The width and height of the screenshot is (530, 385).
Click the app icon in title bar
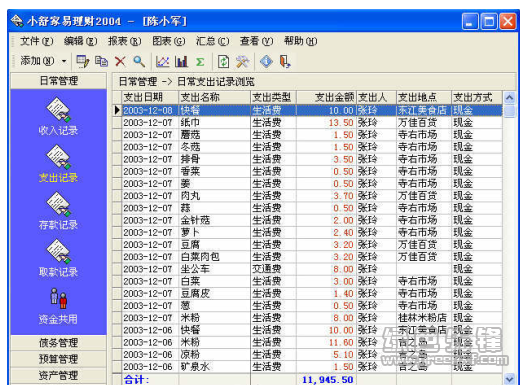click(x=17, y=21)
